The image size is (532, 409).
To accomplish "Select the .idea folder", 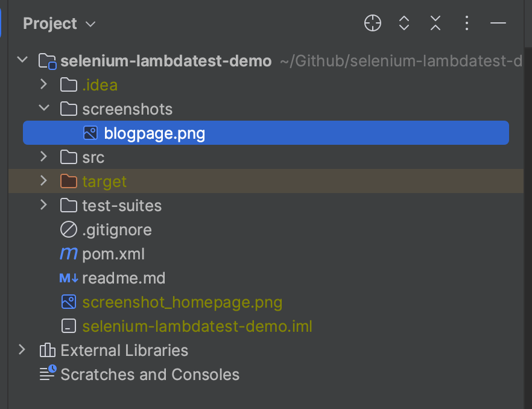I will (x=100, y=84).
